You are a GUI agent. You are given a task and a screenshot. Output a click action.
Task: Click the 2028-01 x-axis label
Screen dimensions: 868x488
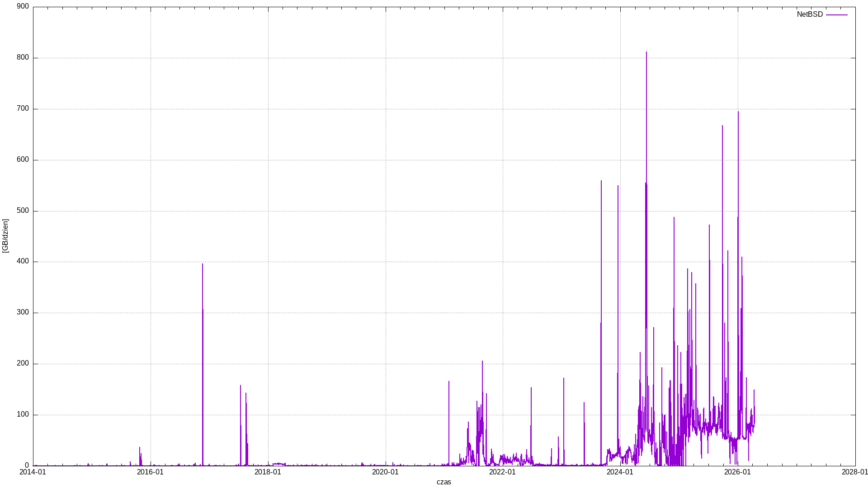coord(854,472)
